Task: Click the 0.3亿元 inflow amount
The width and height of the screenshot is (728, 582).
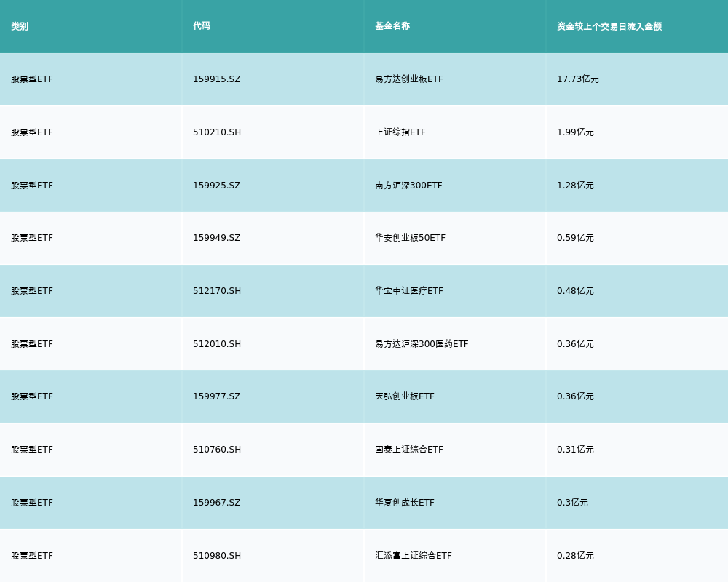Action: click(572, 503)
